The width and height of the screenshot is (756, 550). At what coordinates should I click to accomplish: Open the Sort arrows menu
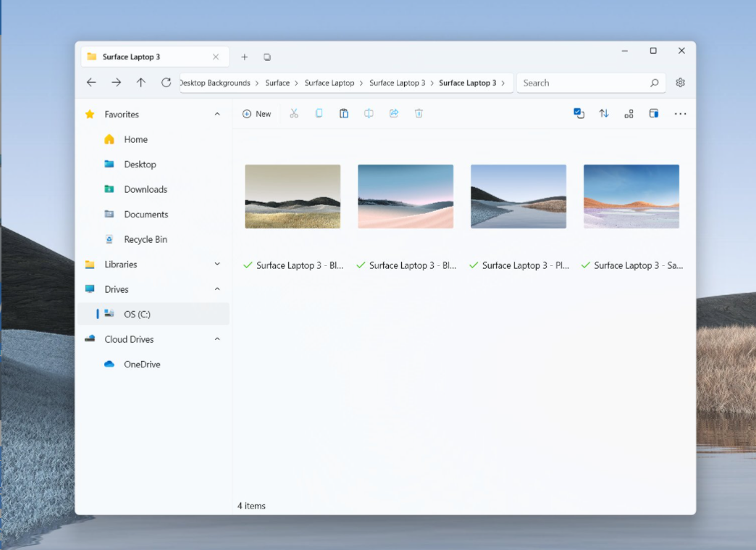(x=604, y=113)
